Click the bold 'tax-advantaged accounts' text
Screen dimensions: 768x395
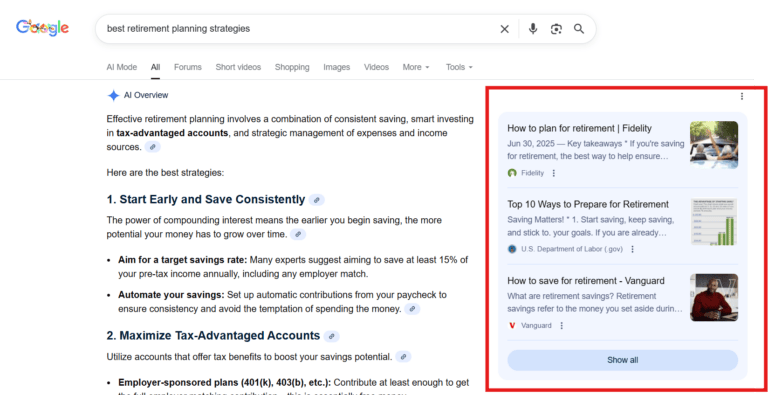point(172,133)
